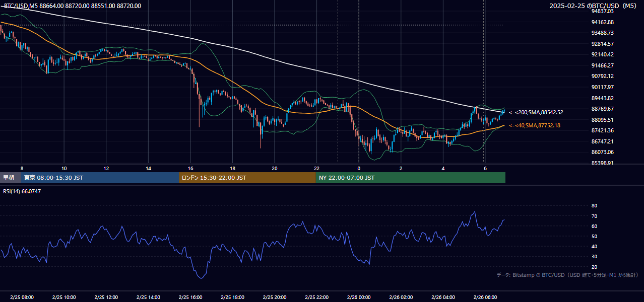Click price axis value 94837.03
This screenshot has width=644, height=302.
pyautogui.click(x=602, y=11)
